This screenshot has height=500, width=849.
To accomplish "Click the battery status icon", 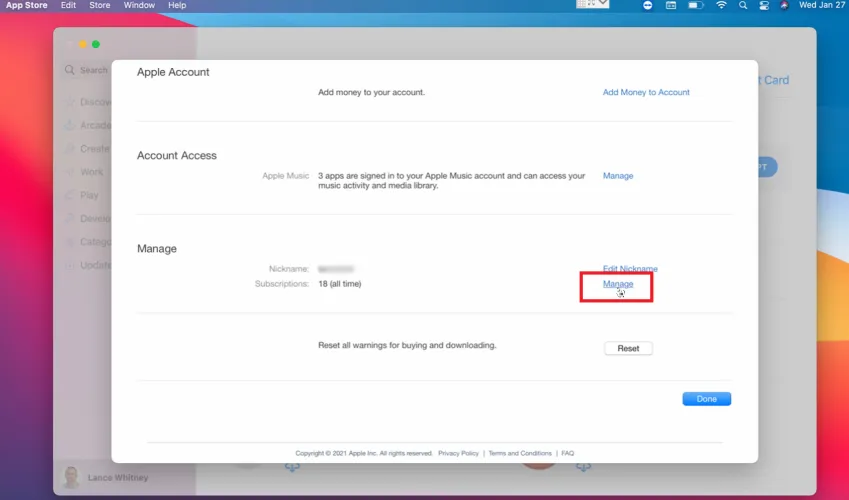I will [x=698, y=6].
